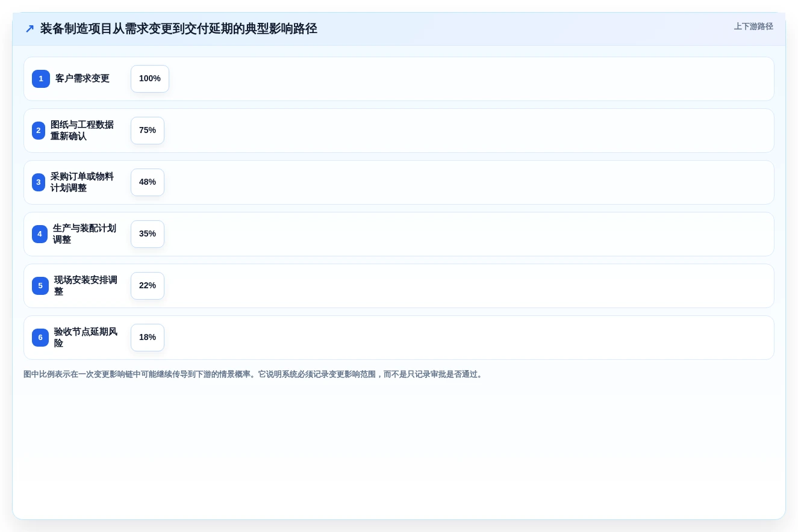The image size is (798, 532).
Task: Click the footnote text starting 图中比例表示
Action: click(x=254, y=374)
